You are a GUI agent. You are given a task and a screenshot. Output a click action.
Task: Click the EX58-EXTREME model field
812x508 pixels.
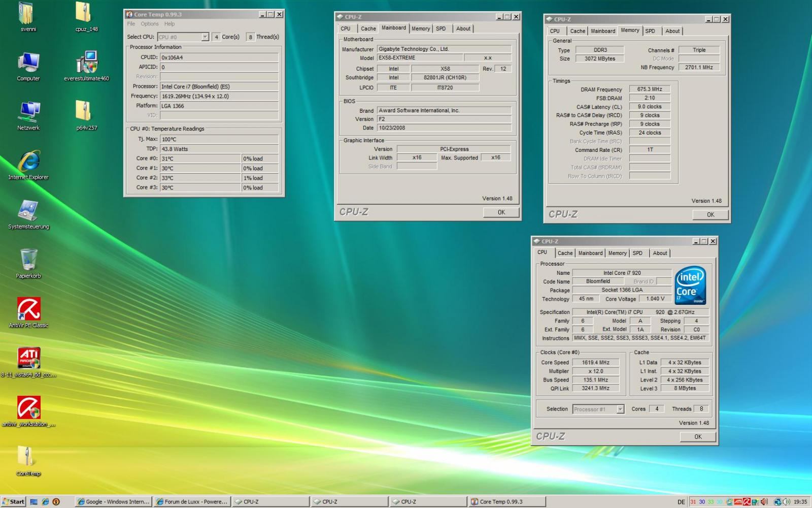pos(419,58)
